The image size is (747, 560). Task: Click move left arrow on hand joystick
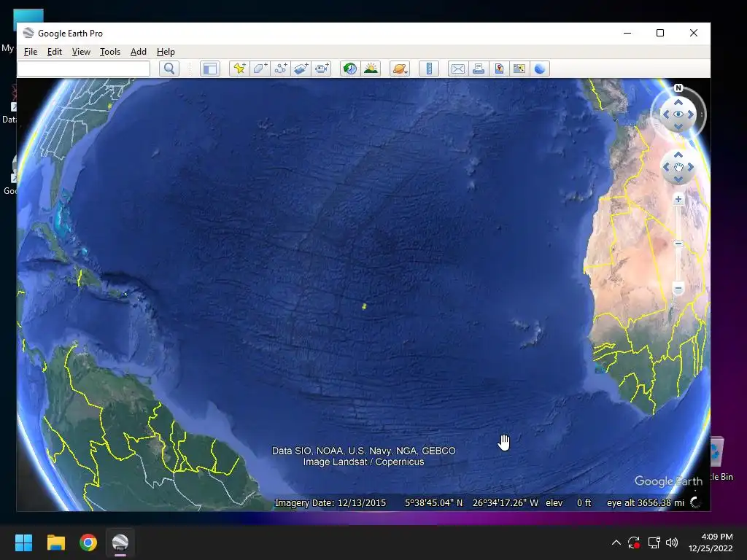click(666, 167)
